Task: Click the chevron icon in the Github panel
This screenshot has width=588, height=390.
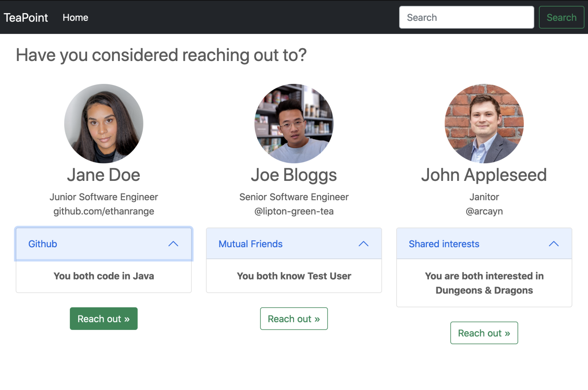Action: point(173,244)
